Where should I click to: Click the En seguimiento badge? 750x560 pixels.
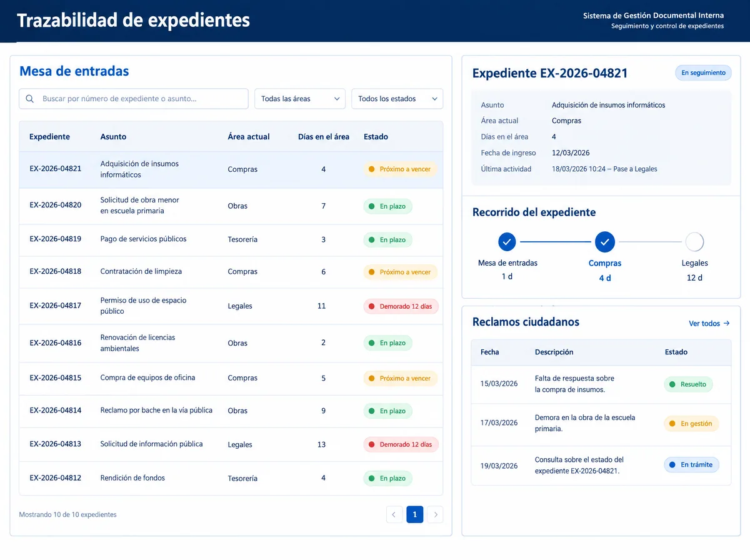[704, 73]
